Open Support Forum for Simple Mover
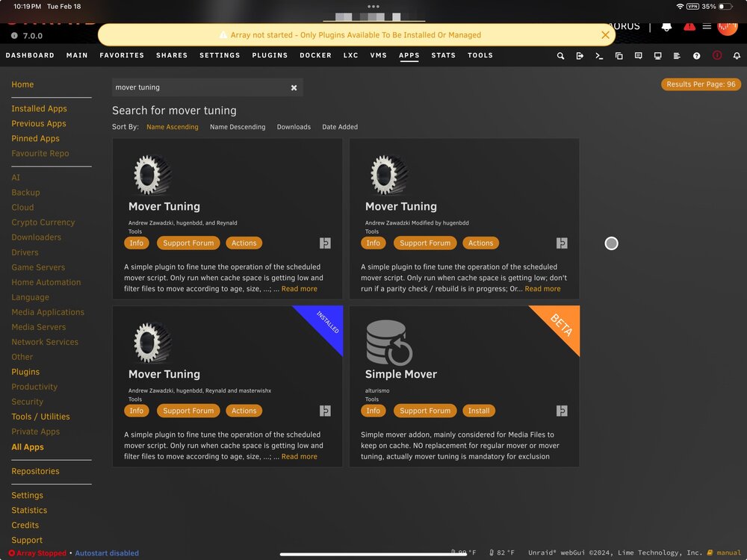Screen dimensions: 747x560 (425, 411)
